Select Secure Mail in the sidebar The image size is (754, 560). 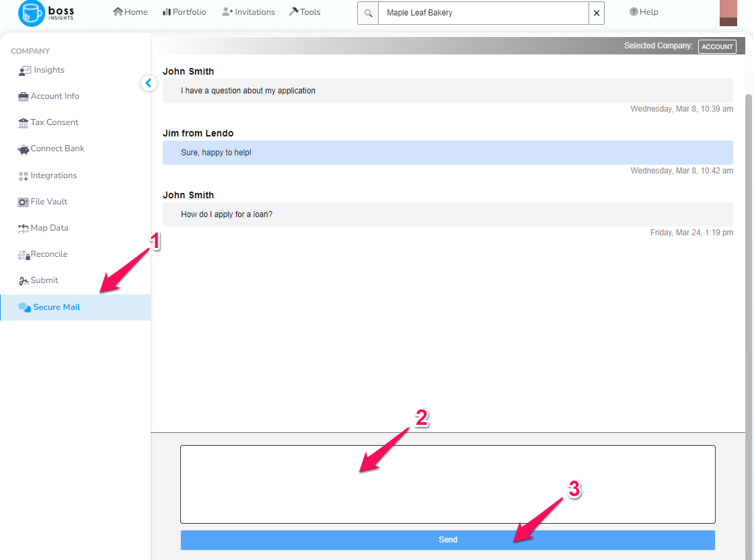click(75, 307)
